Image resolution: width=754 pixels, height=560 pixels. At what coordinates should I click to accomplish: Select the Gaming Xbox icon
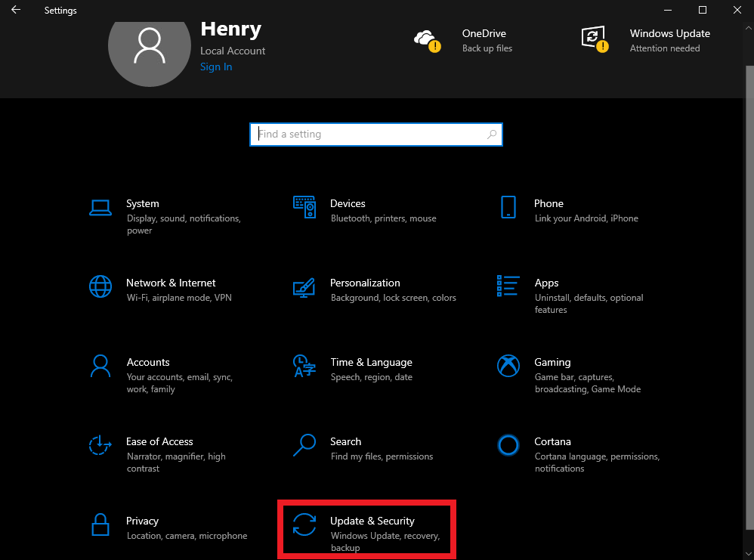point(508,366)
